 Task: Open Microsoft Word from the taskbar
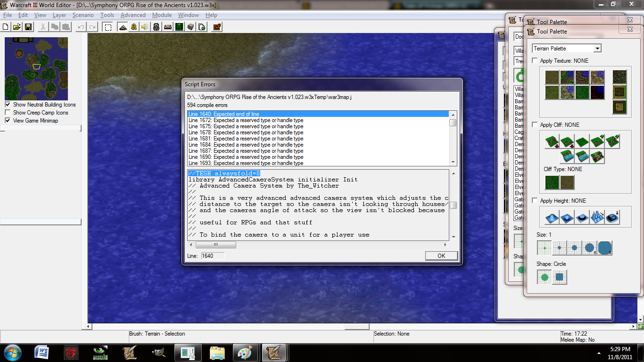pos(41,352)
